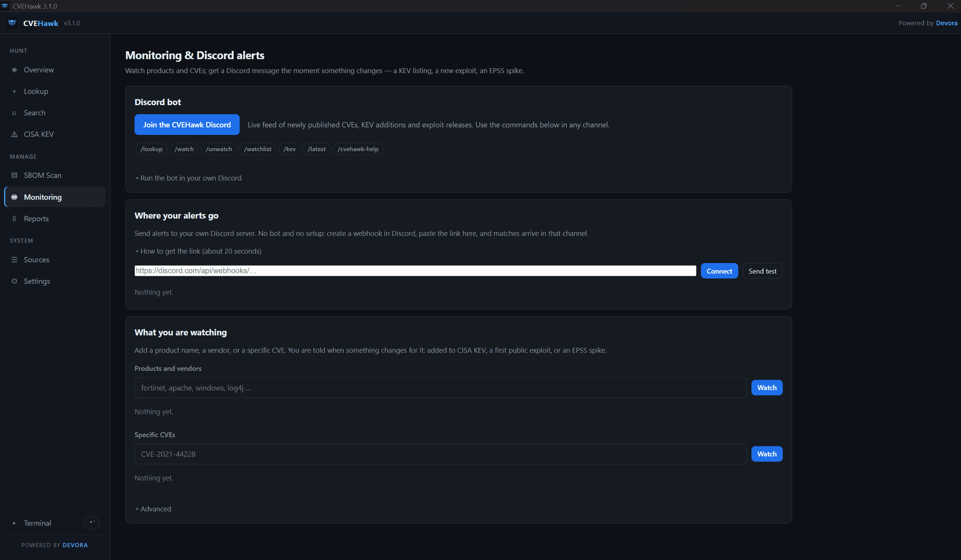Image resolution: width=961 pixels, height=560 pixels.
Task: Click Watch button for Specific CVEs
Action: tap(767, 454)
